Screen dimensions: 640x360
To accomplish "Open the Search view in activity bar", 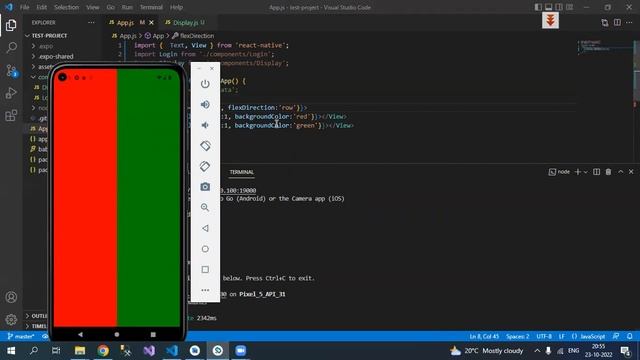I will (11, 47).
